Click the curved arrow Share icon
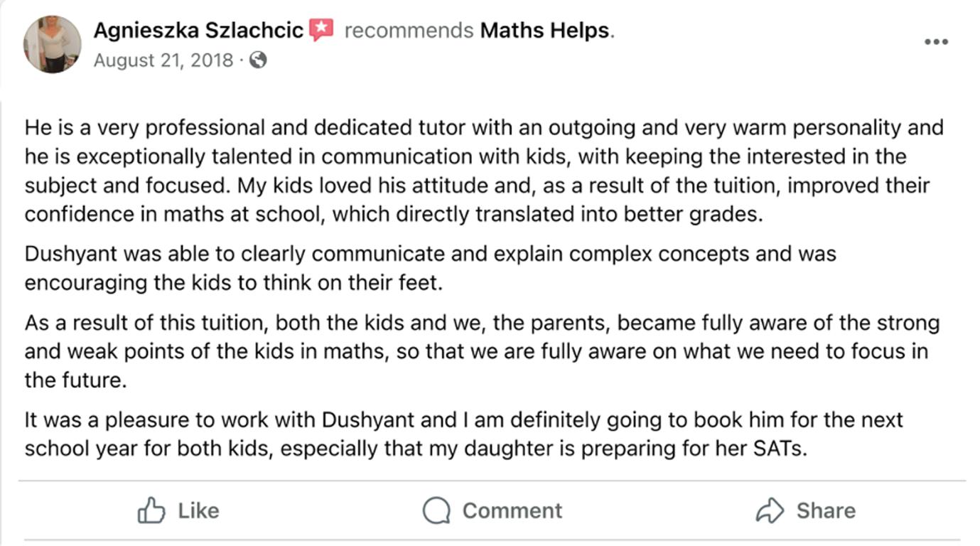 [x=770, y=510]
